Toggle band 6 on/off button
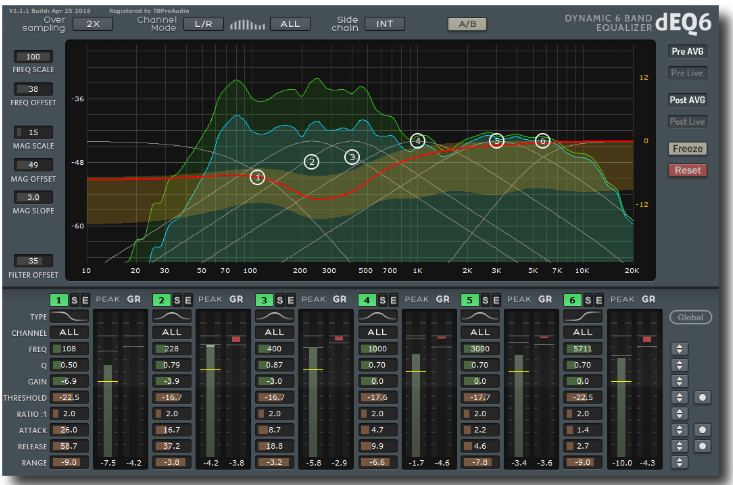The width and height of the screenshot is (733, 485). tap(573, 300)
